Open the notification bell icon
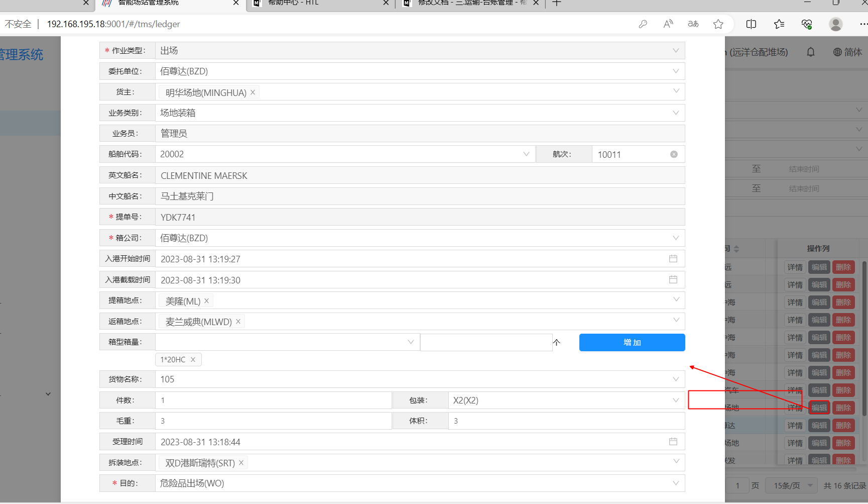The image size is (868, 504). pos(810,52)
